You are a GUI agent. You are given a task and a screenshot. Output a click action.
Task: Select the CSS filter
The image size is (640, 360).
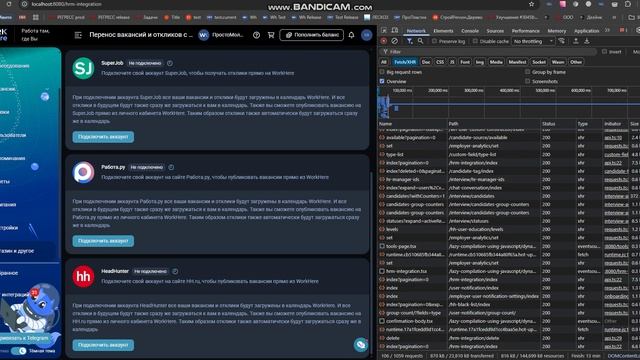pyautogui.click(x=440, y=62)
